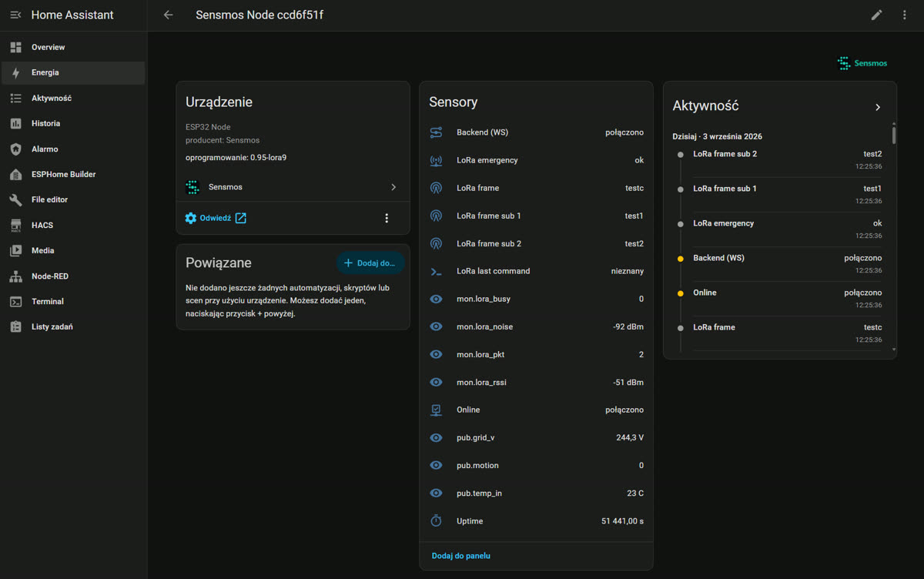Open the top-right overflow menu
Image resolution: width=924 pixels, height=579 pixels.
tap(904, 15)
